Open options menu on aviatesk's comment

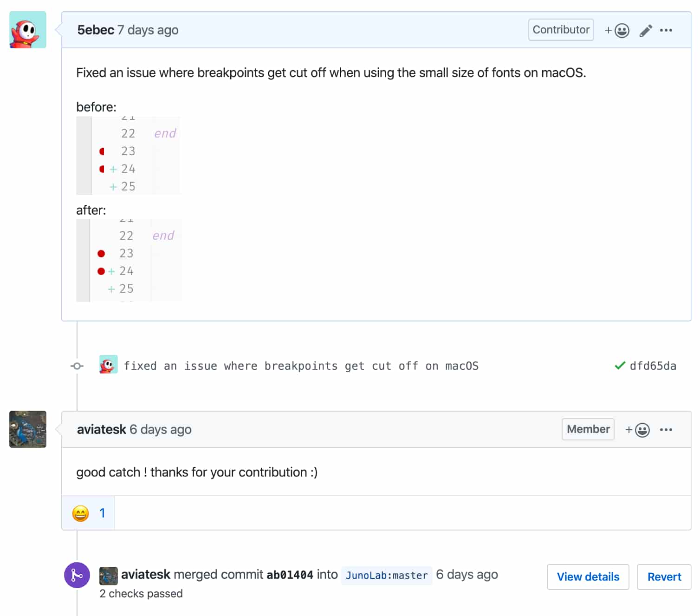[666, 430]
